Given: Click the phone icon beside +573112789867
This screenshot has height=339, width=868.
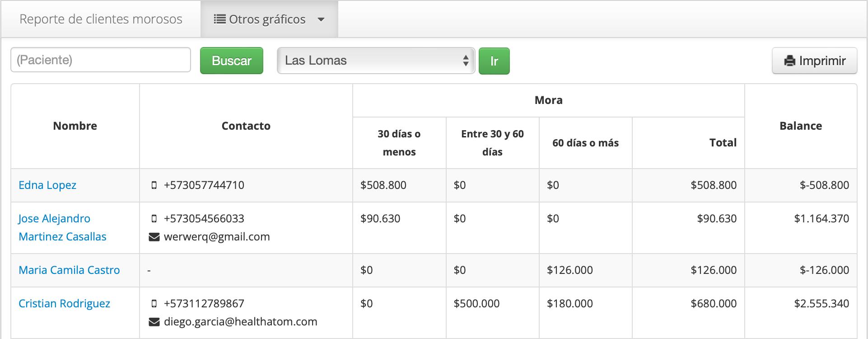Looking at the screenshot, I should click(154, 304).
